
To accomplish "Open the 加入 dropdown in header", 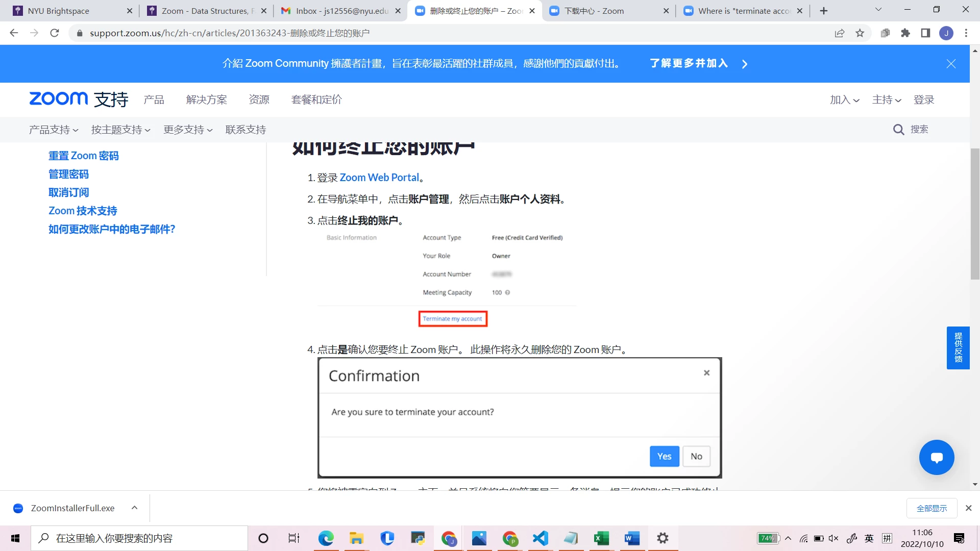I will point(844,100).
